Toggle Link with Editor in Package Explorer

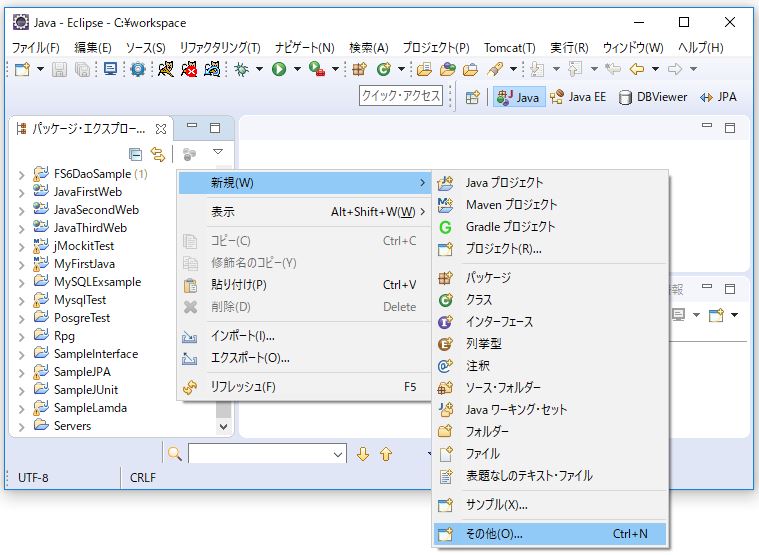click(158, 154)
